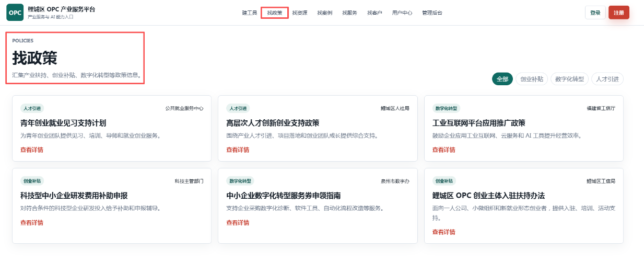Click the title 鲤城区 OPC 创业主体入驻扶持办法
This screenshot has width=644, height=261.
click(489, 196)
